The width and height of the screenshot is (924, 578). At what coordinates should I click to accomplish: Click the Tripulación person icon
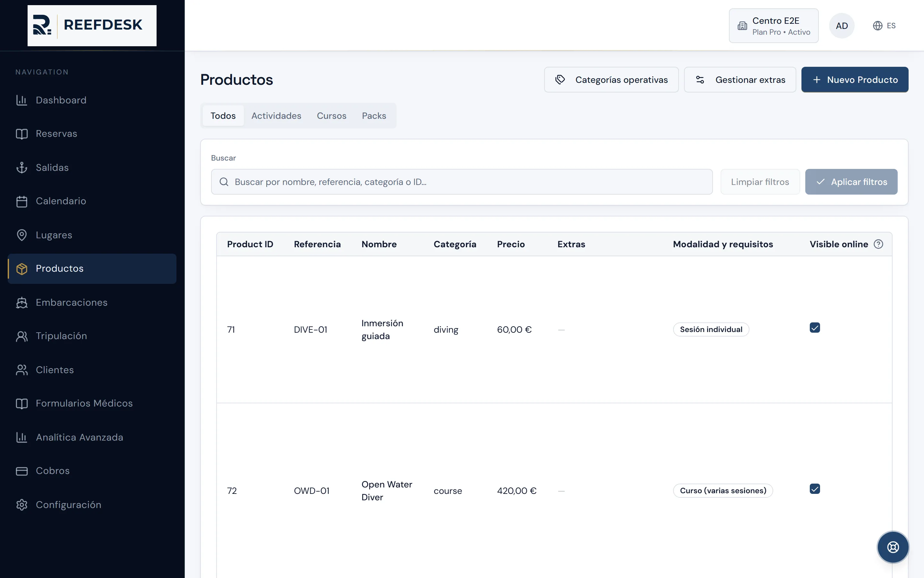[x=22, y=336]
